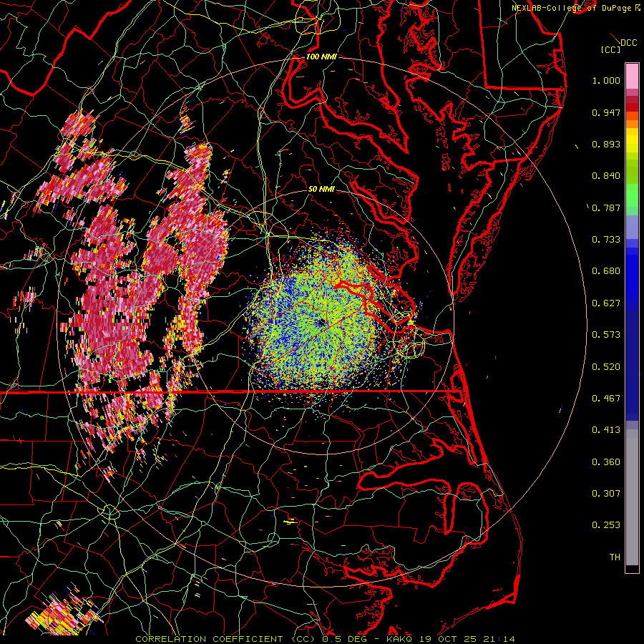Click the TH label on the scale
The height and width of the screenshot is (644, 644).
pos(615,557)
